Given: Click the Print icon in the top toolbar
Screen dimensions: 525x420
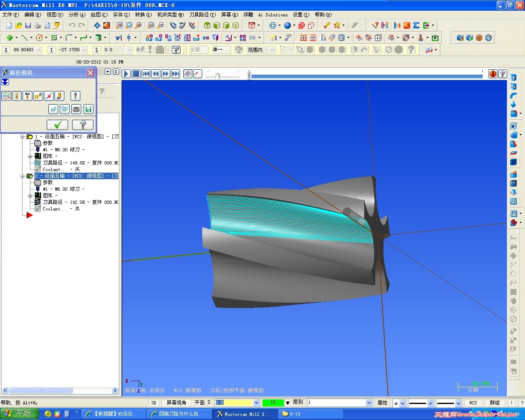Looking at the screenshot, I should click(38, 25).
